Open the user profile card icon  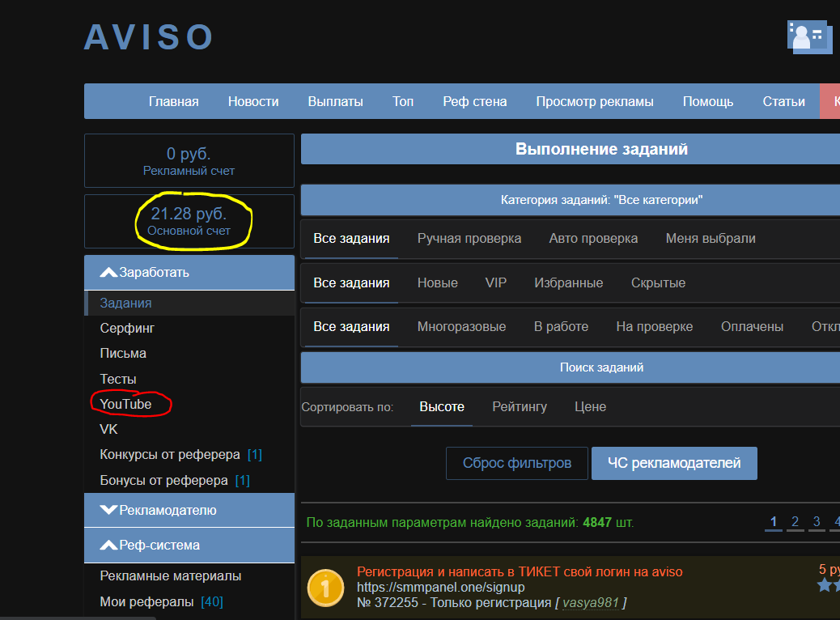tap(809, 36)
